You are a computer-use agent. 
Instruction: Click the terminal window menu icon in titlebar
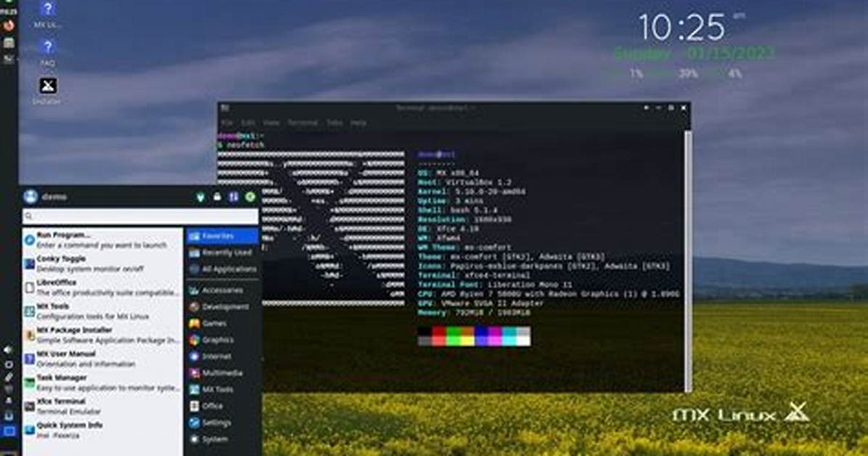(x=225, y=108)
